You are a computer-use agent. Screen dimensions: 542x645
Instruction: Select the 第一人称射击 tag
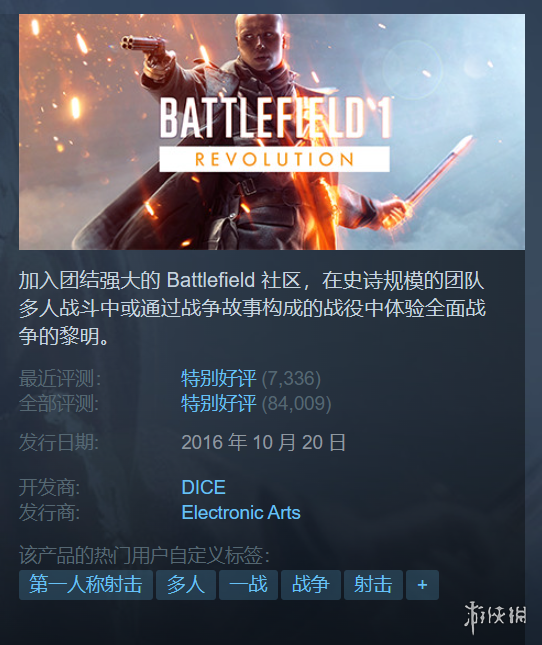coord(86,585)
